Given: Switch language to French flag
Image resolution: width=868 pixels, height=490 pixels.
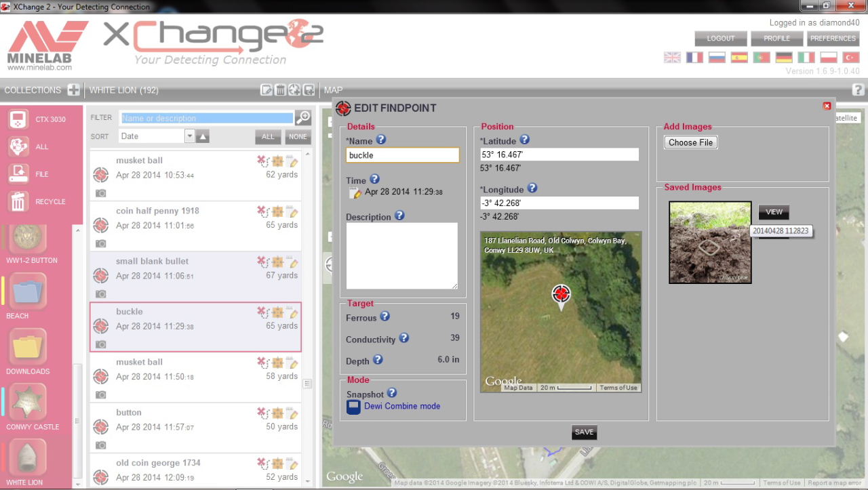Looking at the screenshot, I should click(694, 58).
